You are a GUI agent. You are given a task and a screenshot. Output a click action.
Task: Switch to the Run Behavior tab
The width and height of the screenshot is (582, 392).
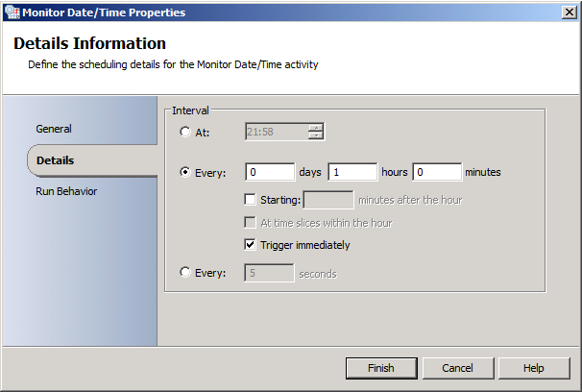pyautogui.click(x=66, y=191)
